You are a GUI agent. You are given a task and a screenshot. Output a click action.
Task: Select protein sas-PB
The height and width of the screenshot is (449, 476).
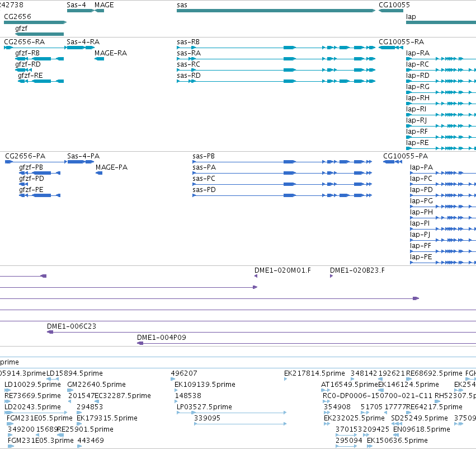point(282,162)
